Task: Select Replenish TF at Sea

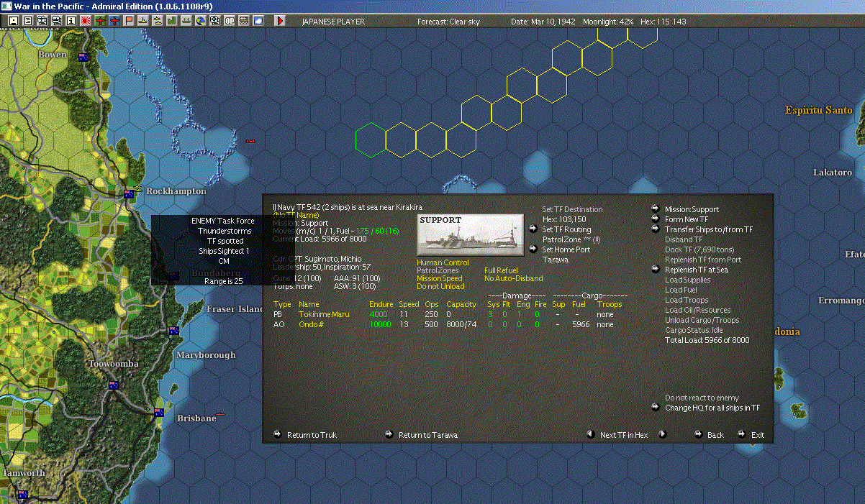Action: (697, 270)
